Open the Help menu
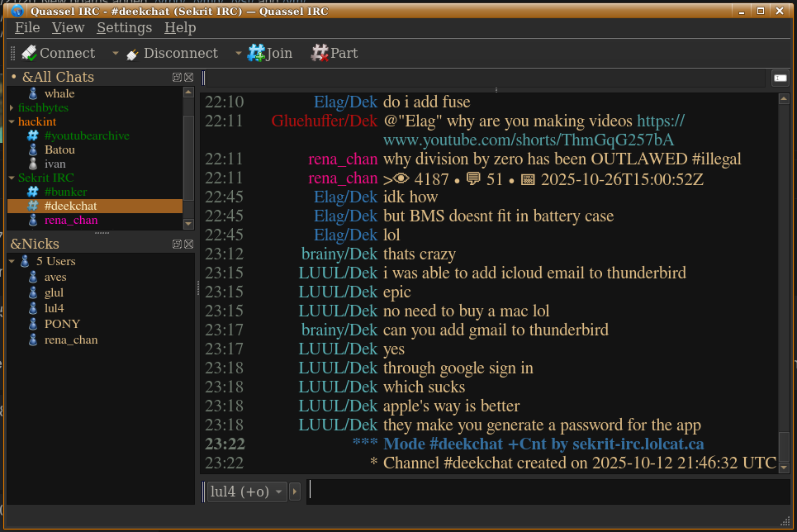Screen dimensions: 797x532 180,27
